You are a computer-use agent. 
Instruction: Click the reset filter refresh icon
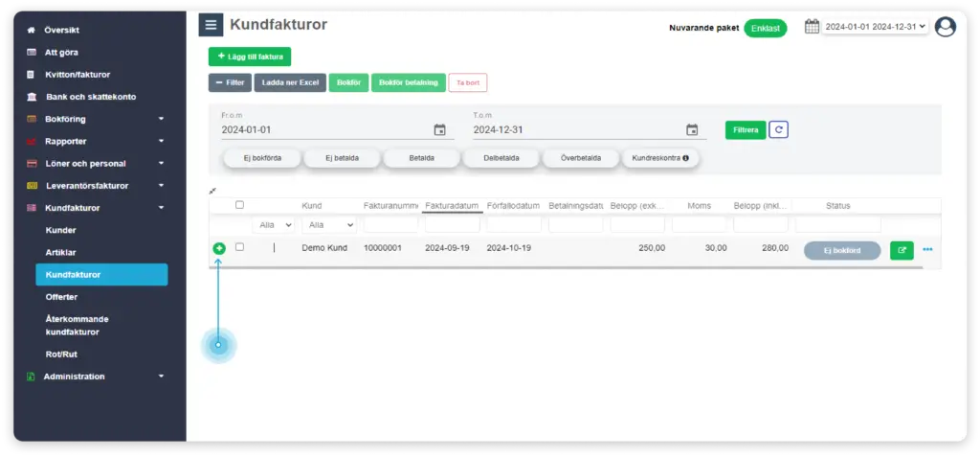click(778, 129)
